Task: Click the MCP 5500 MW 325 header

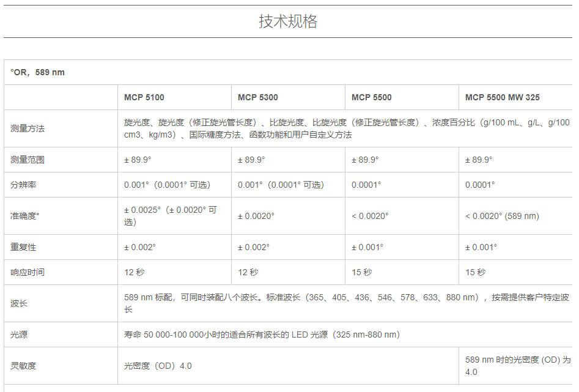Action: (502, 97)
